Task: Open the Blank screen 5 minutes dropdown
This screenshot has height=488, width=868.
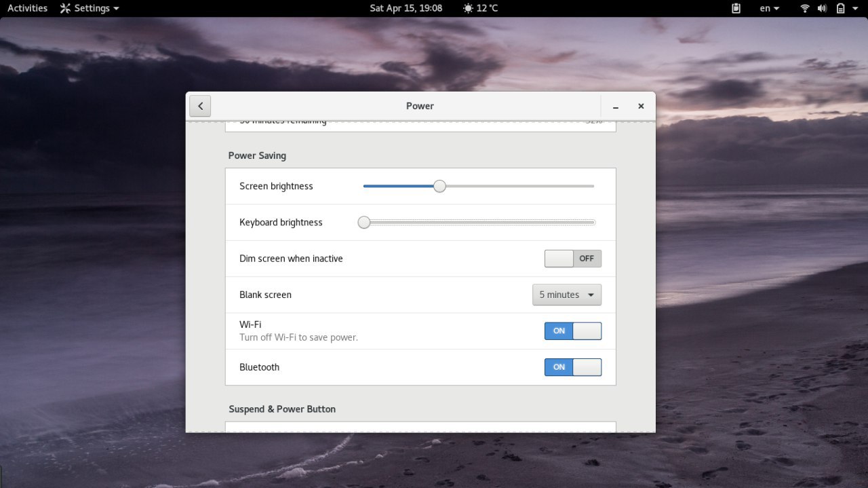Action: coord(567,295)
